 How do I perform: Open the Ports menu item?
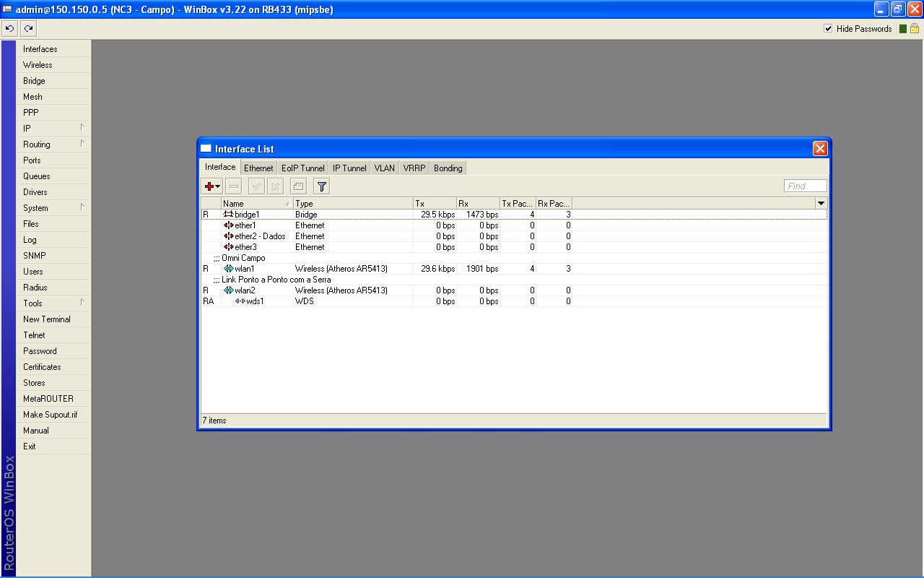54,160
